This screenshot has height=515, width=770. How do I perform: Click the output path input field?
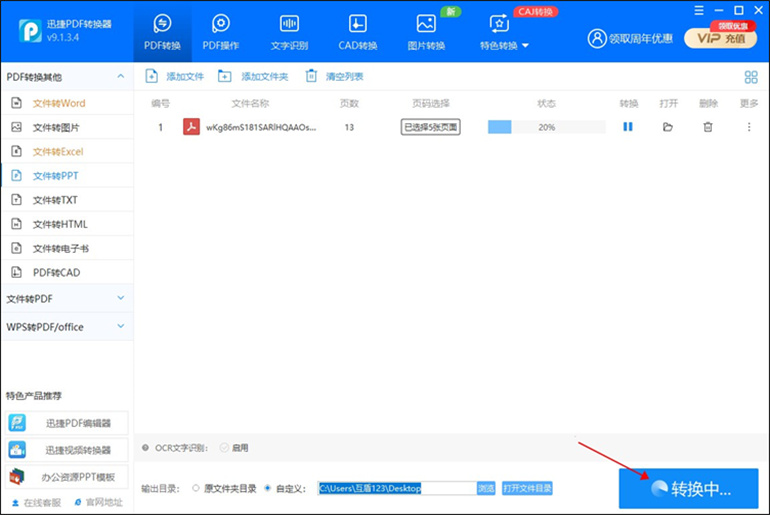click(397, 488)
